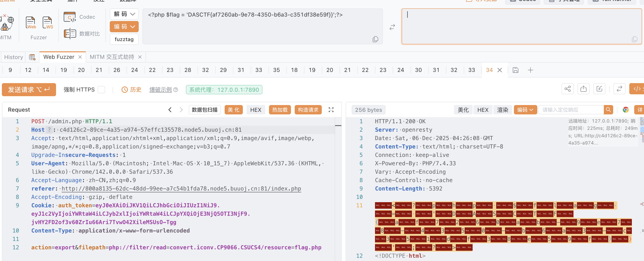This screenshot has height=261, width=644.
Task: Expand the 解码 decode dropdown
Action: (x=124, y=14)
